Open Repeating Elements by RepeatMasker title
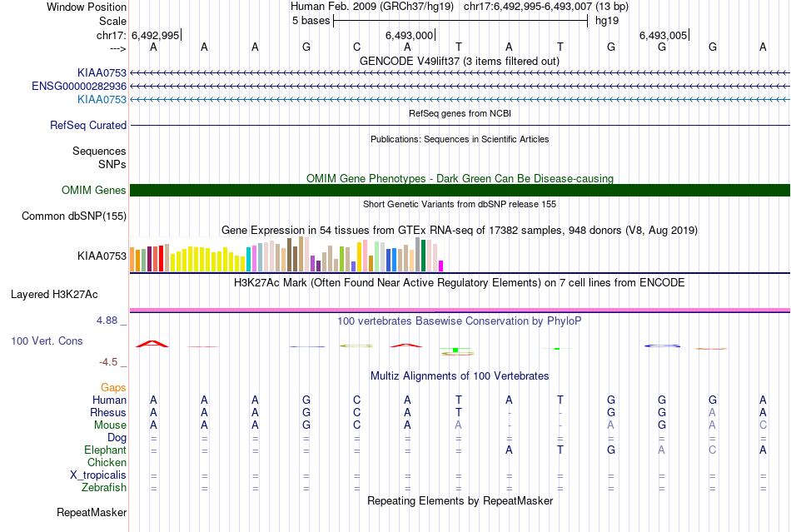 click(460, 500)
